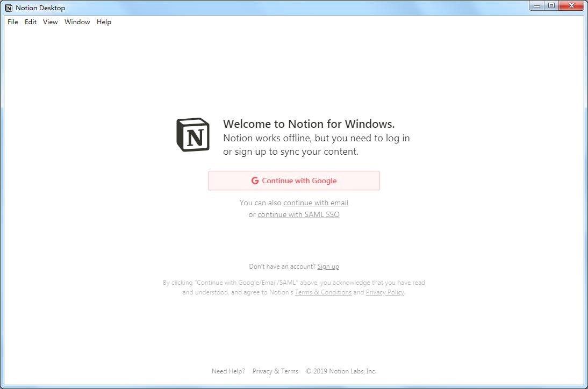The height and width of the screenshot is (389, 588).
Task: Open the Window menu
Action: [77, 22]
